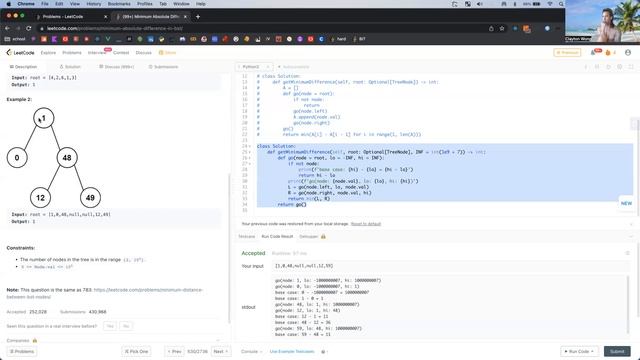Viewport: 640px width, 360px height.
Task: Click the stdout output scrollbar
Action: point(628,306)
